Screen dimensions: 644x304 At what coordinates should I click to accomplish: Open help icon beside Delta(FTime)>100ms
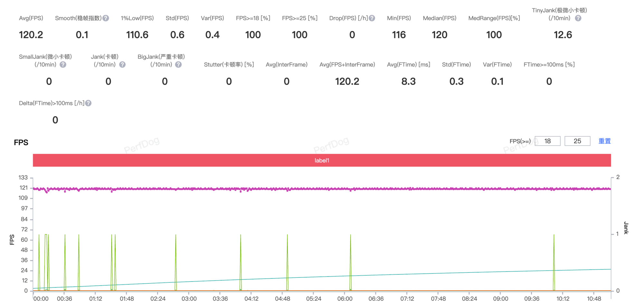88,103
